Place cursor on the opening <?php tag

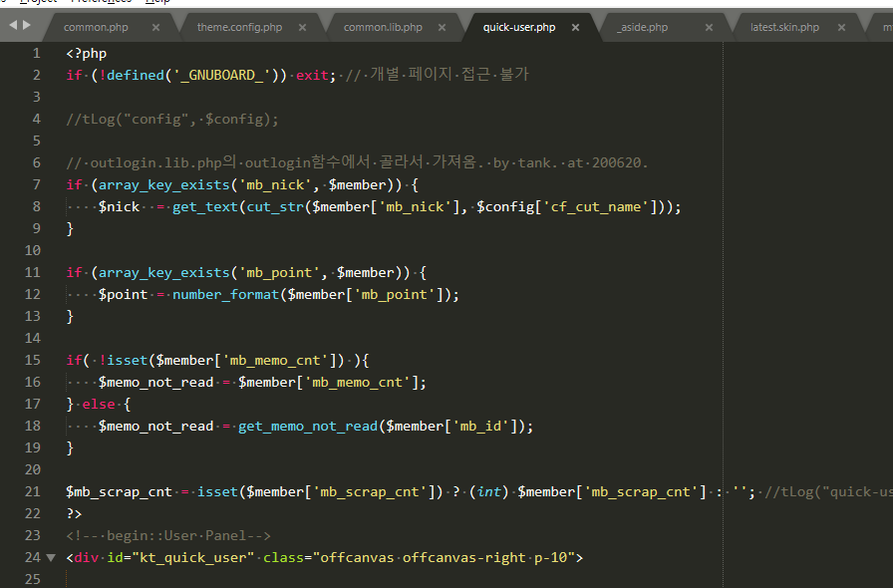[86, 53]
